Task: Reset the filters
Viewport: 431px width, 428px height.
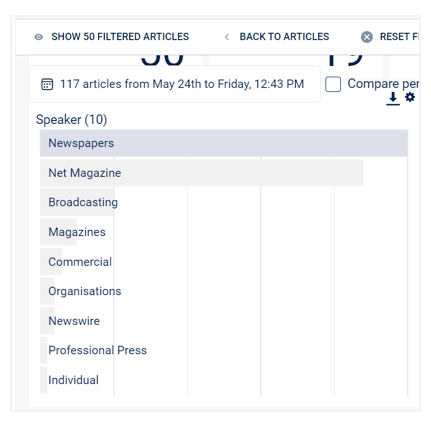Action: (x=399, y=37)
